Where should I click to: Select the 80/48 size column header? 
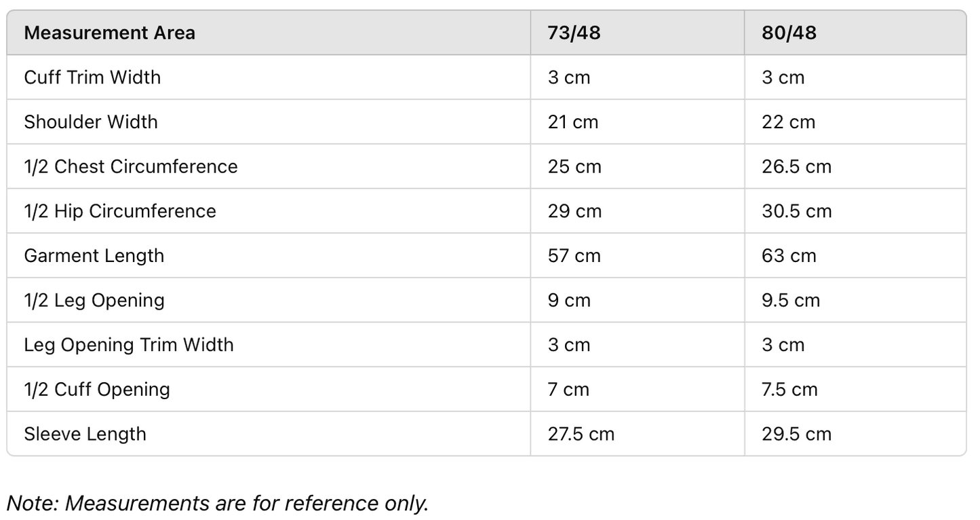(789, 33)
